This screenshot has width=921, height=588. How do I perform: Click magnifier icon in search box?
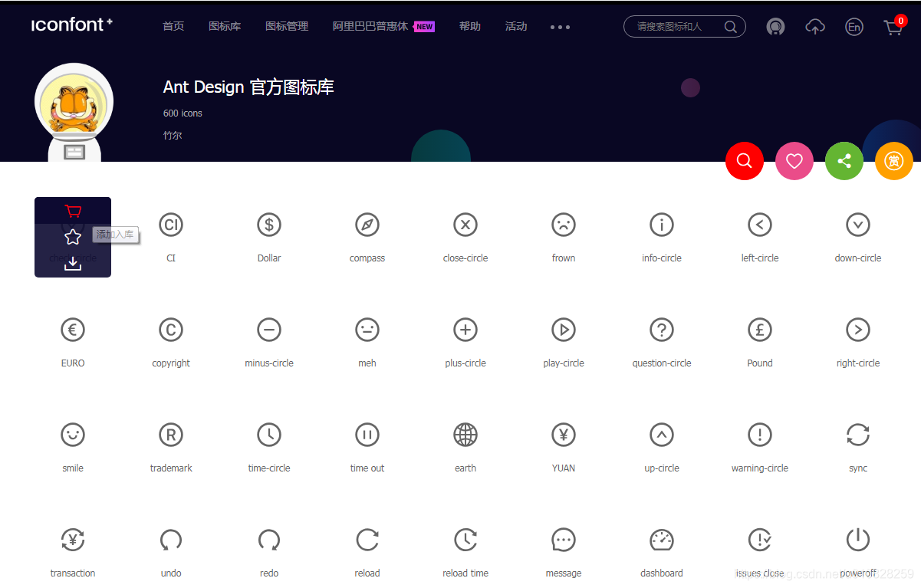(731, 27)
